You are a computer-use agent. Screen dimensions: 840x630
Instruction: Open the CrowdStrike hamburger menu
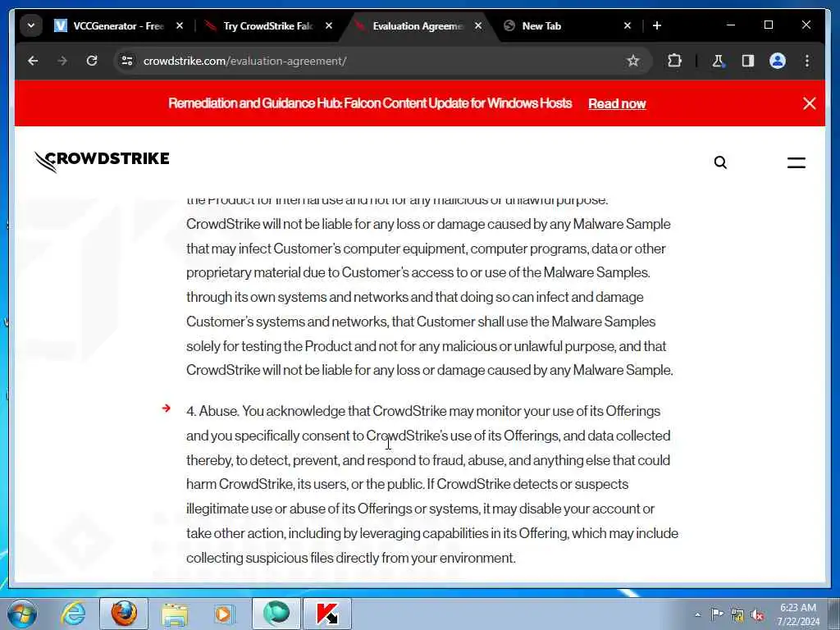click(796, 163)
